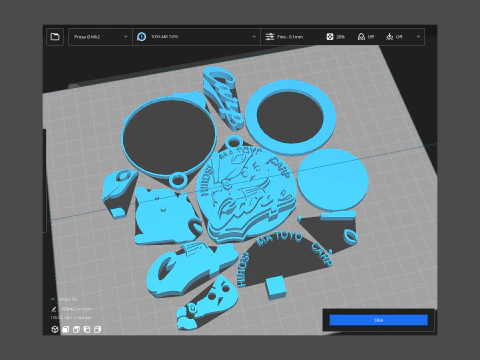Click the infill 20% setting
This screenshot has height=360, width=480.
click(x=335, y=37)
